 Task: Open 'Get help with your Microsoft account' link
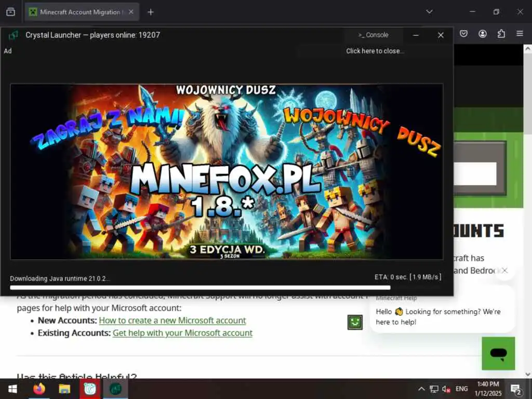coord(182,333)
